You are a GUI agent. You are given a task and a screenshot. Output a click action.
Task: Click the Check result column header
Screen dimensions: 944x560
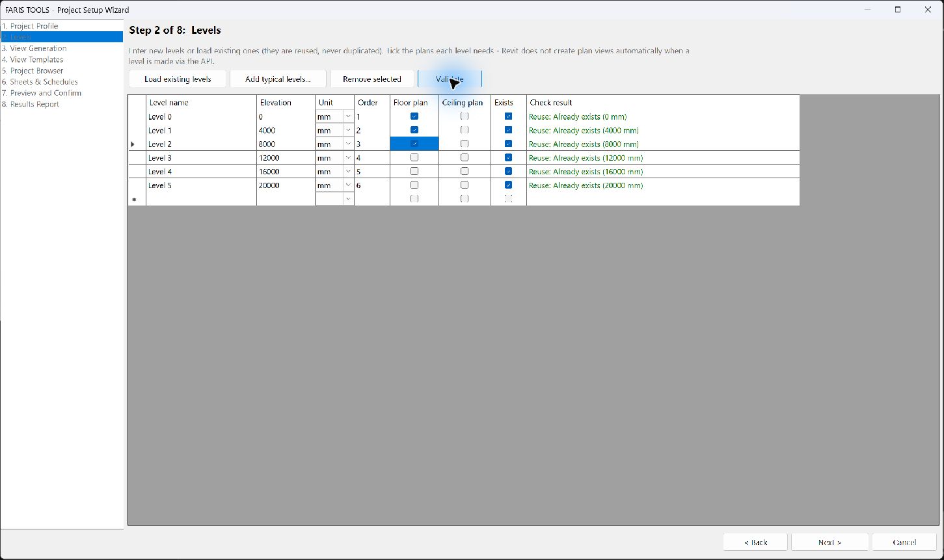[x=663, y=102]
